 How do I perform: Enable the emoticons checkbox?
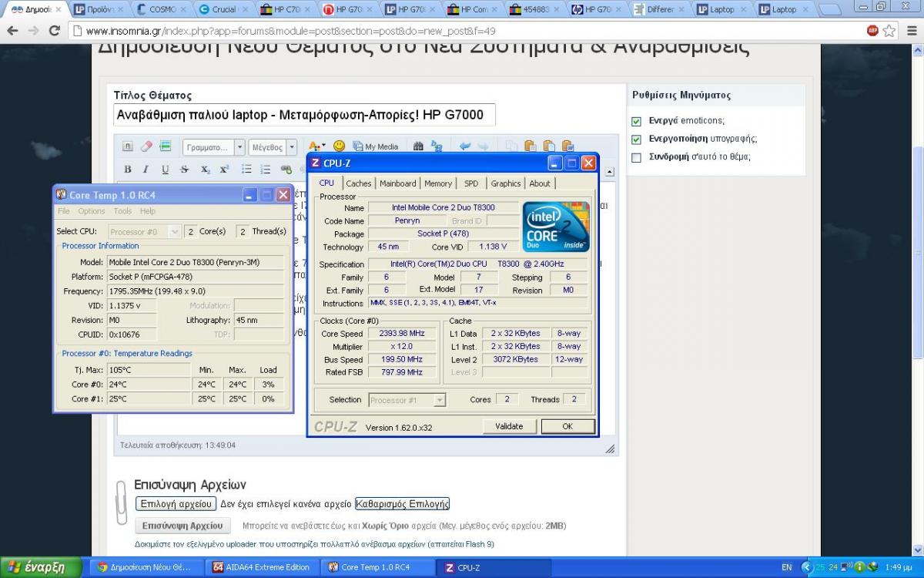click(636, 121)
